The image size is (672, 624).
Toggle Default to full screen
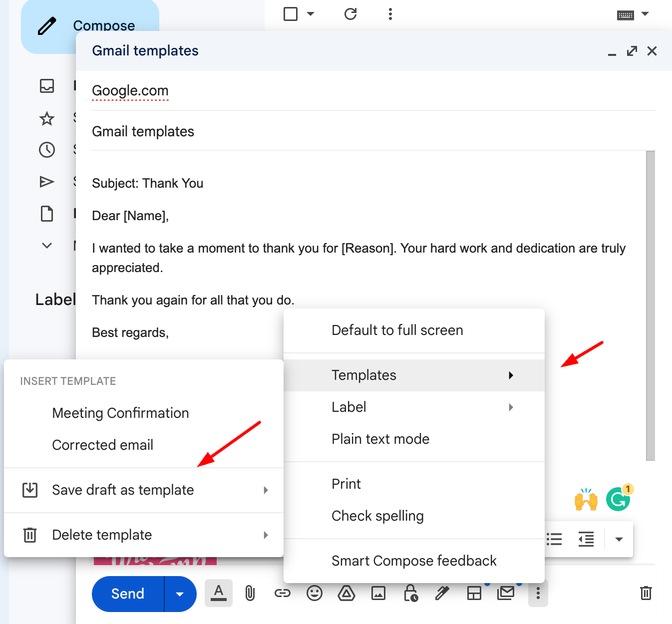pos(397,330)
